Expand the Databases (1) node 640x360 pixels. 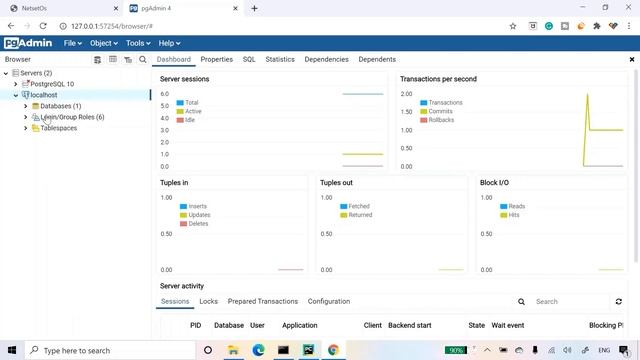click(x=26, y=106)
